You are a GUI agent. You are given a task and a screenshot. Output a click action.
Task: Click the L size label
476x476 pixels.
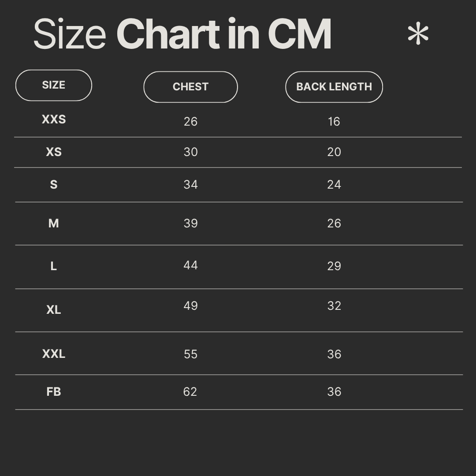point(54,266)
